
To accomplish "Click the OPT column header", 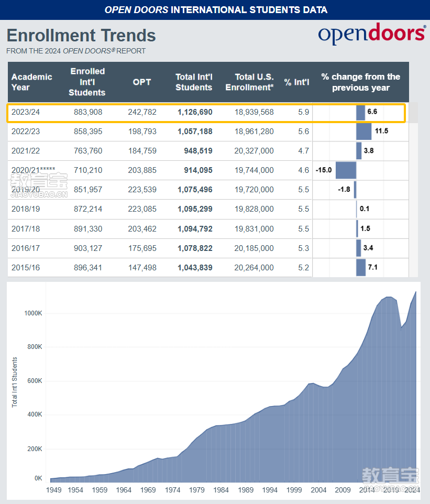I will coord(142,82).
